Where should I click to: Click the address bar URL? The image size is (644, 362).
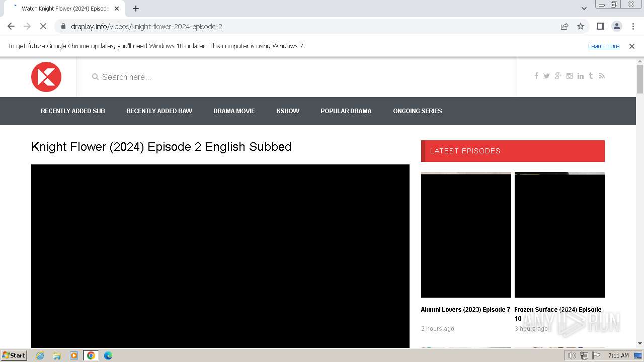pyautogui.click(x=146, y=27)
